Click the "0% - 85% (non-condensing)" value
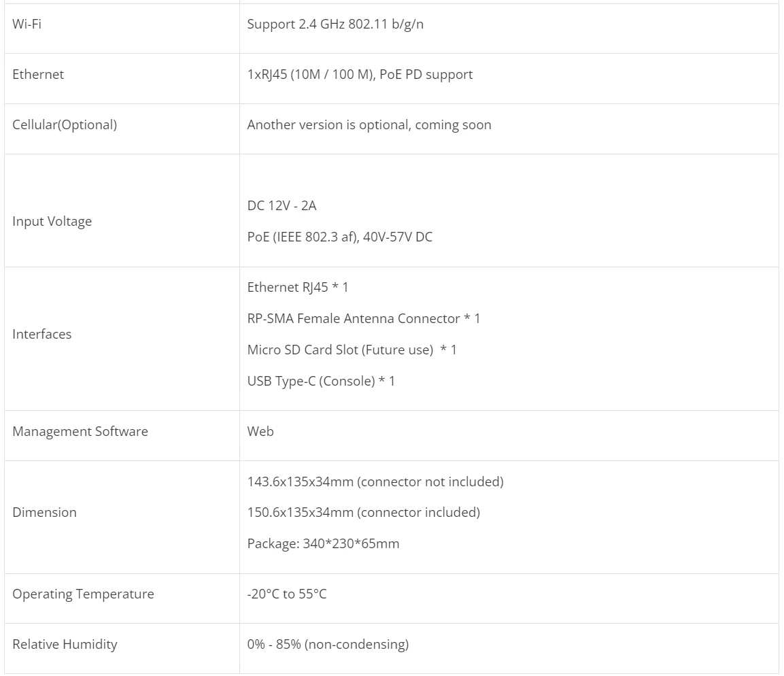784x676 pixels. pyautogui.click(x=328, y=644)
